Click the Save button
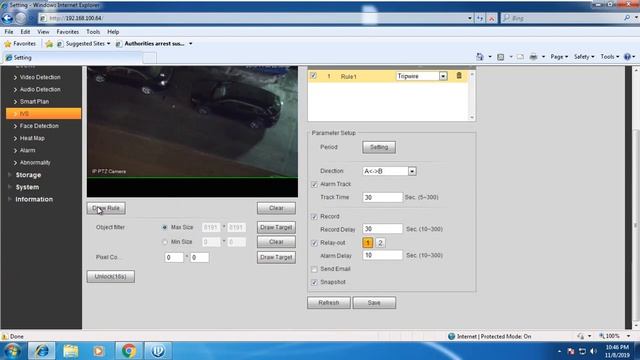 click(374, 303)
